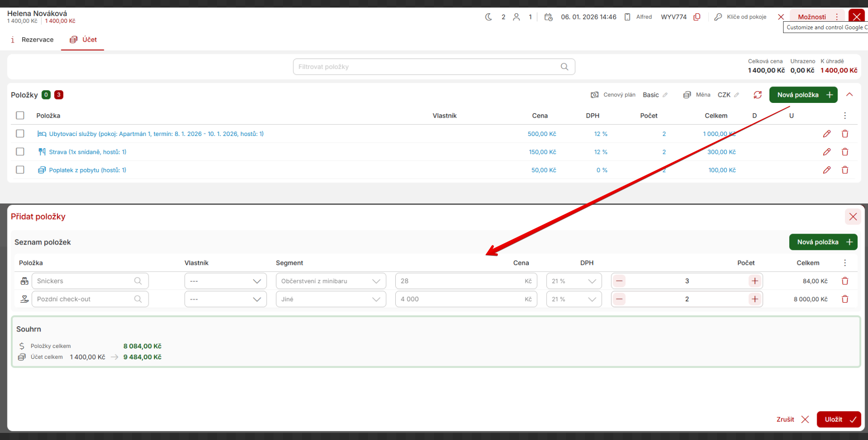
Task: Edit the Basic price plan pencil
Action: point(665,95)
